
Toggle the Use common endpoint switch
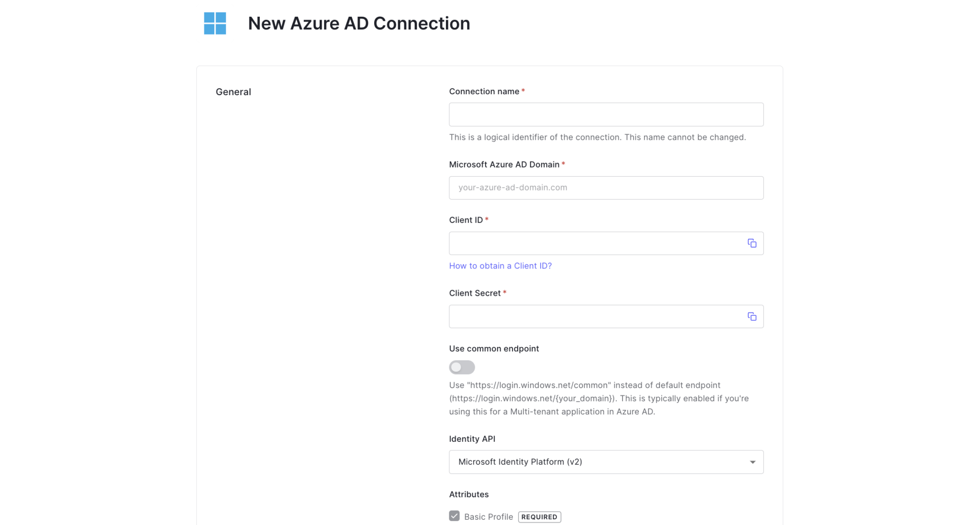click(462, 367)
